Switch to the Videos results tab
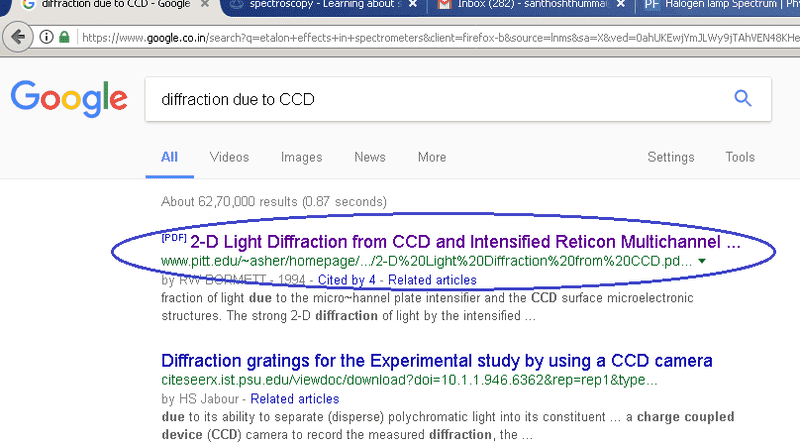The image size is (800, 446). click(229, 157)
